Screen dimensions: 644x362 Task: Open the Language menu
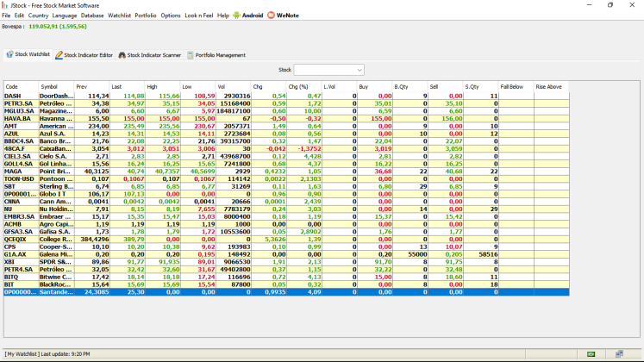click(x=65, y=16)
